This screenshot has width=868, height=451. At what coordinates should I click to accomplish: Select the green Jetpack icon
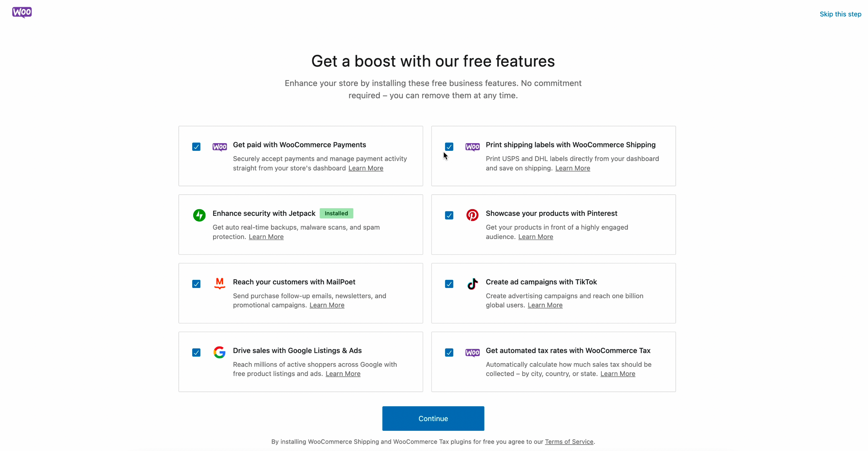pos(199,215)
